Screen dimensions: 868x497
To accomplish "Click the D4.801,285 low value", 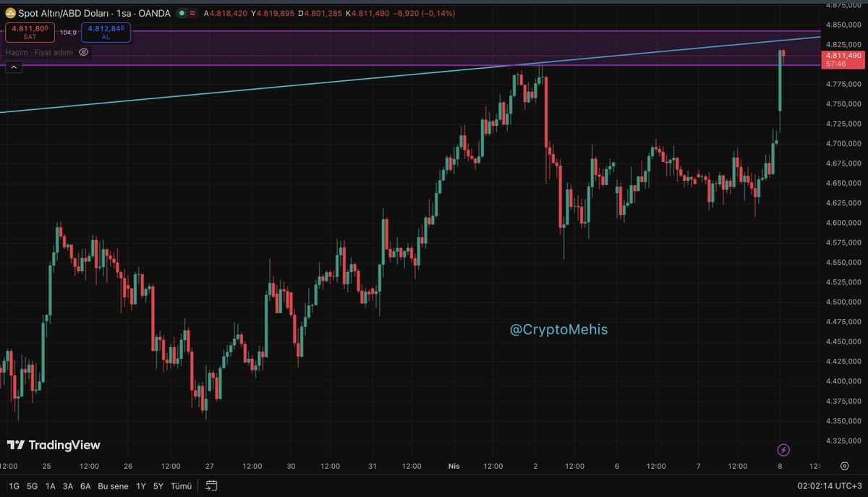I will 321,13.
